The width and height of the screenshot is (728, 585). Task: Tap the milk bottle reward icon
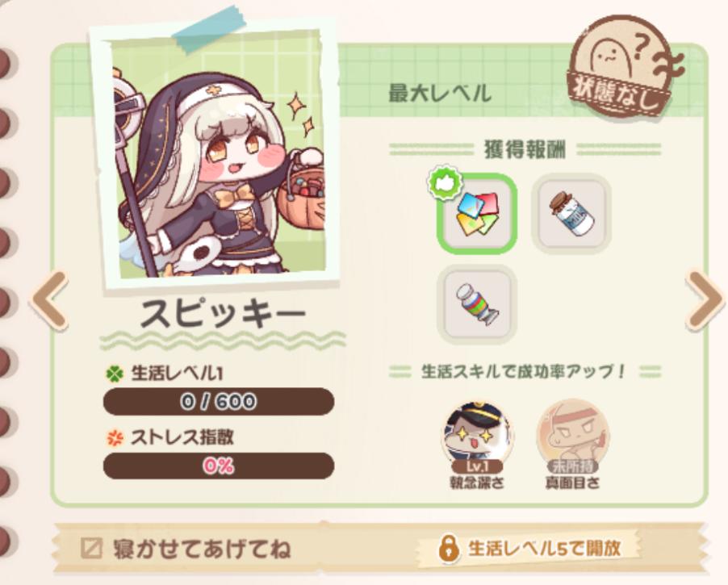(x=571, y=214)
